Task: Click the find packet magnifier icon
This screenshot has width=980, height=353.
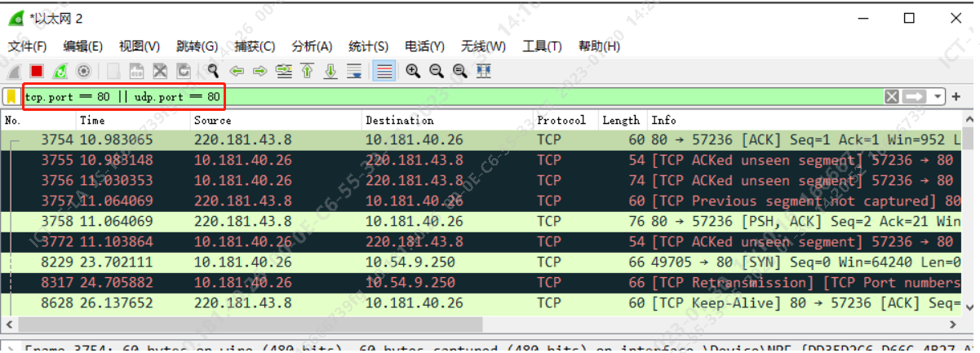Action: pos(213,72)
